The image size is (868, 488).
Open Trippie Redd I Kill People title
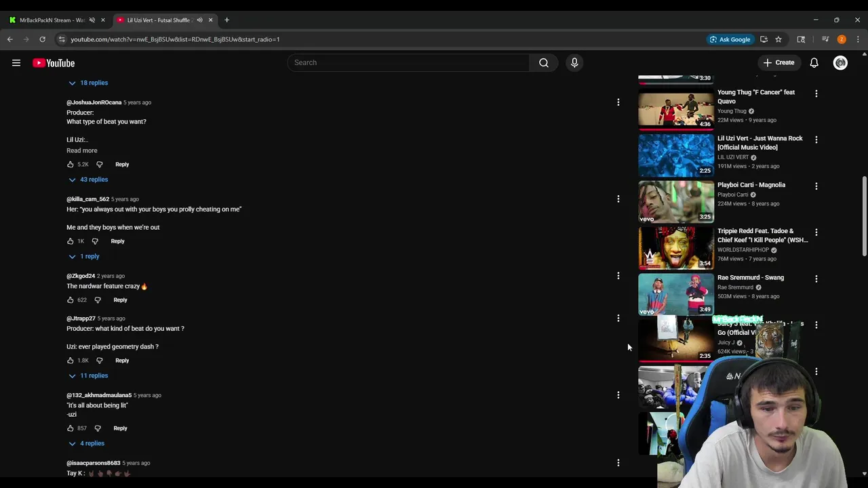point(762,235)
